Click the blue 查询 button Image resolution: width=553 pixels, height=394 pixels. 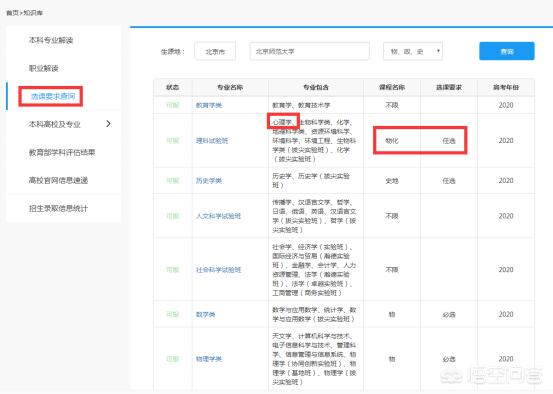(507, 51)
